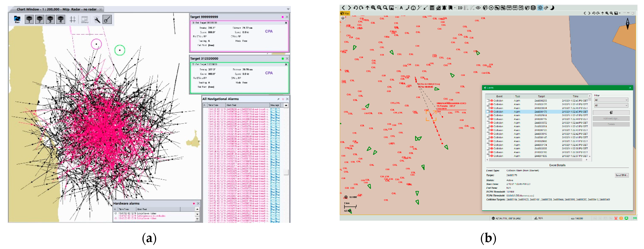Select the Map tab
Viewport: 644px width, 249px height.
point(345,13)
